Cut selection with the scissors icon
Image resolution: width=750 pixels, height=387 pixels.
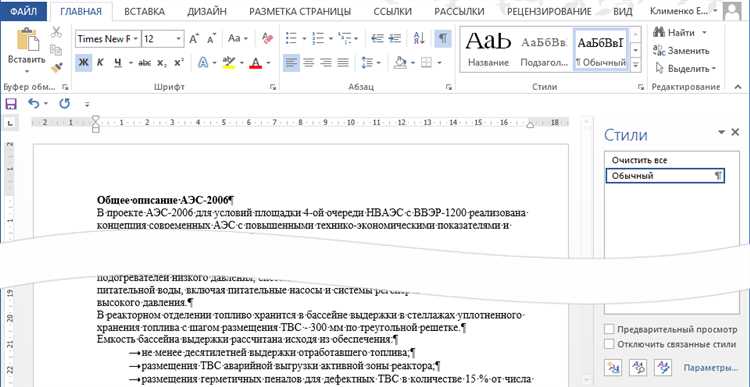[x=56, y=33]
